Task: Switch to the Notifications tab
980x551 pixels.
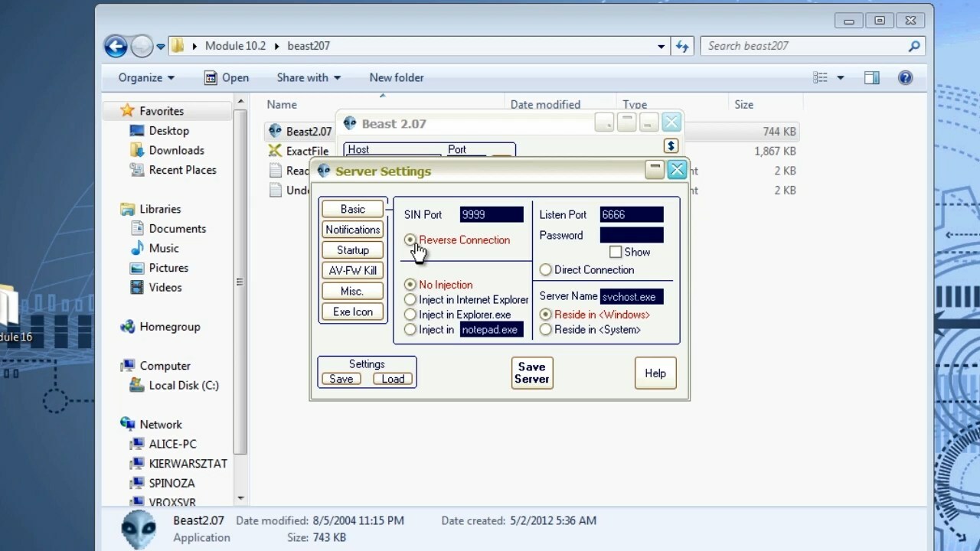Action: [353, 230]
